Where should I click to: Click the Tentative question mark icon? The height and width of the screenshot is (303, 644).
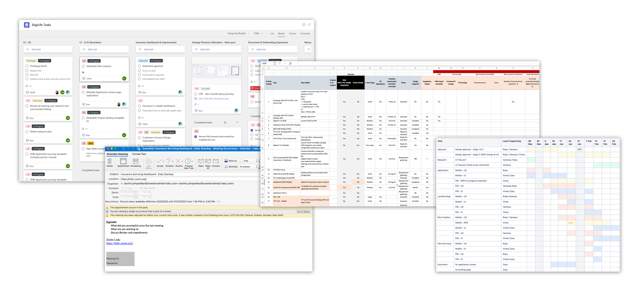tap(168, 161)
